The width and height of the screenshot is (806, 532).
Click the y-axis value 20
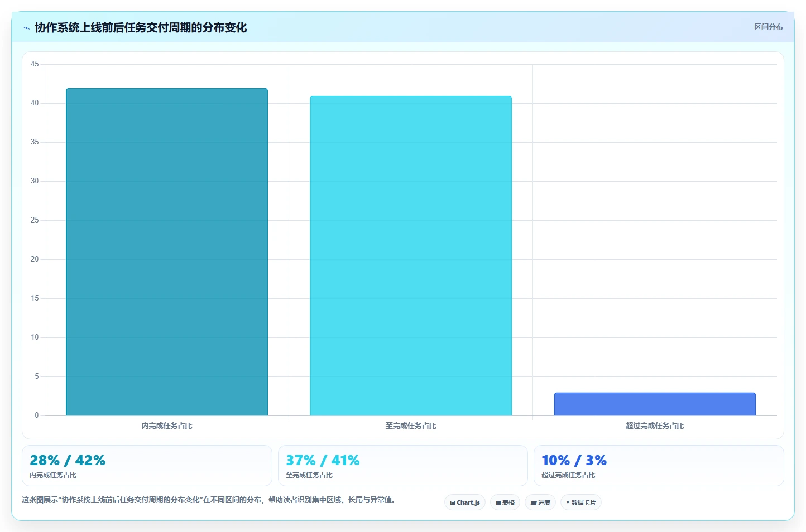[x=35, y=259]
